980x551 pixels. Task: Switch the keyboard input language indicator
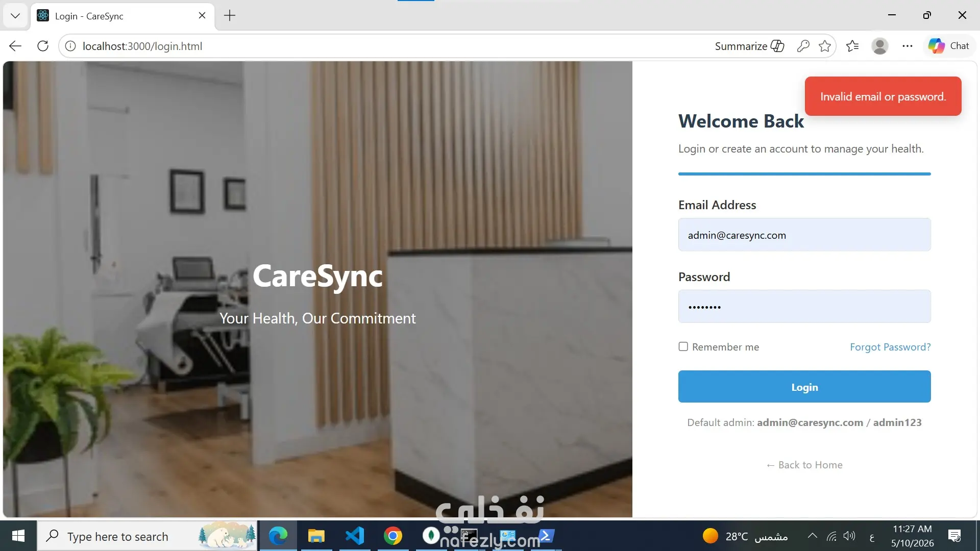tap(872, 537)
